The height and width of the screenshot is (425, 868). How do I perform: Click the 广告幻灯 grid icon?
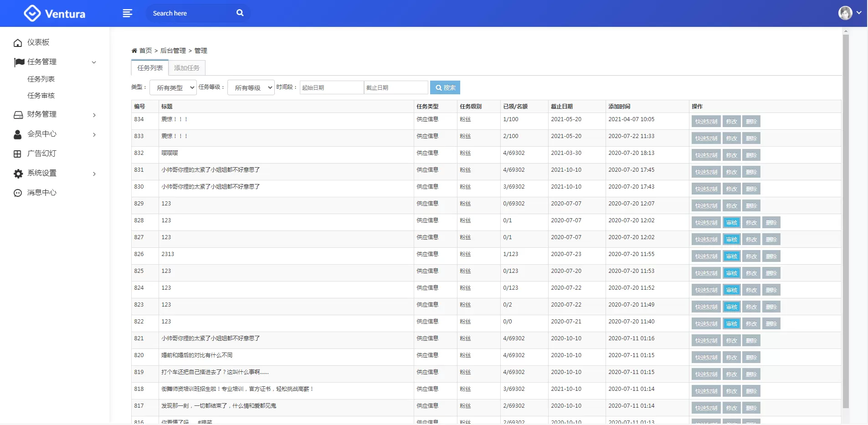point(18,154)
